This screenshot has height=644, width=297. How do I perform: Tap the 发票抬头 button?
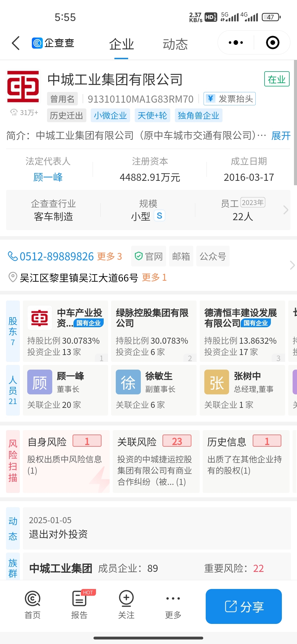pos(230,99)
